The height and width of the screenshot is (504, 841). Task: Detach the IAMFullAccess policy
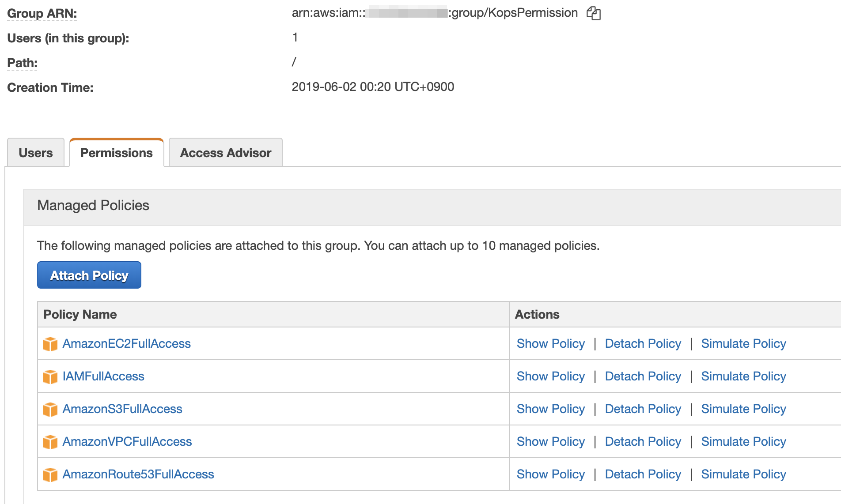tap(643, 376)
